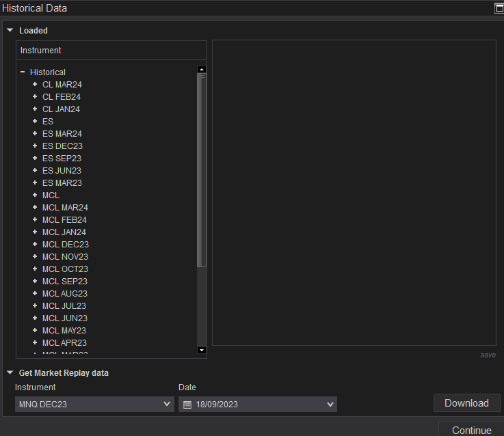Expand the MCL OCT23 plus icon

(x=35, y=269)
